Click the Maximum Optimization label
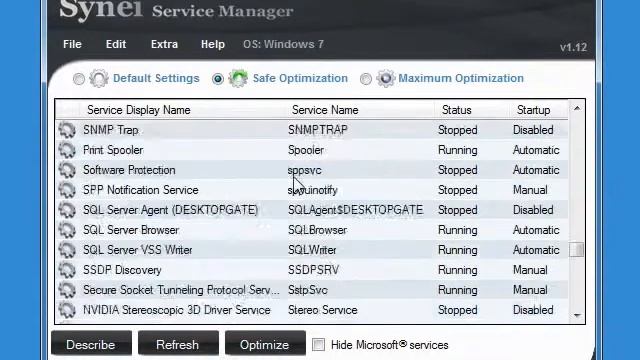The image size is (640, 360). (461, 78)
